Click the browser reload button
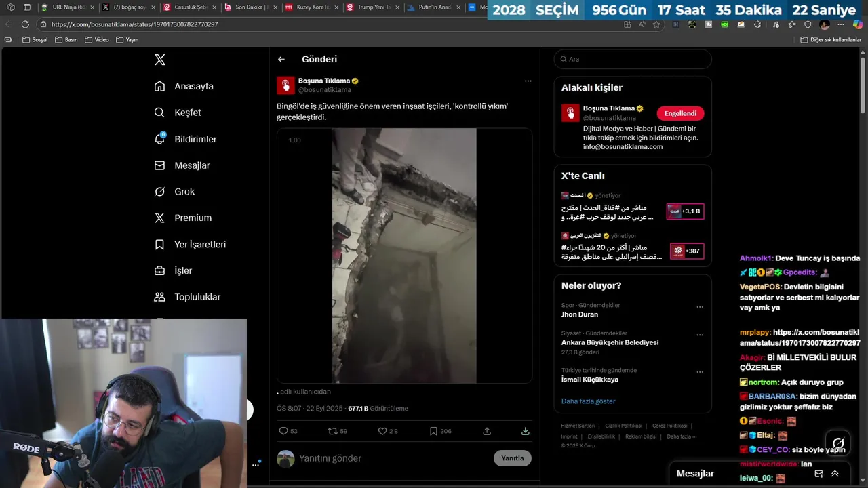868x488 pixels. click(x=25, y=24)
